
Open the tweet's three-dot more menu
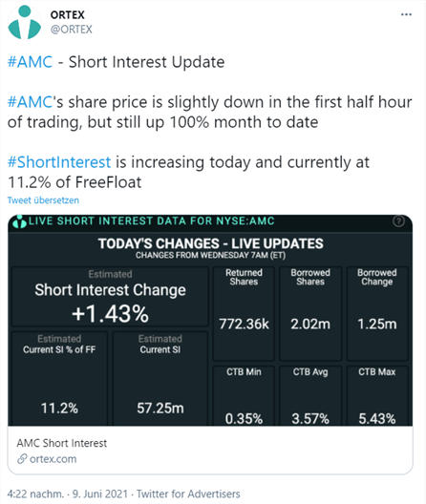tap(406, 14)
